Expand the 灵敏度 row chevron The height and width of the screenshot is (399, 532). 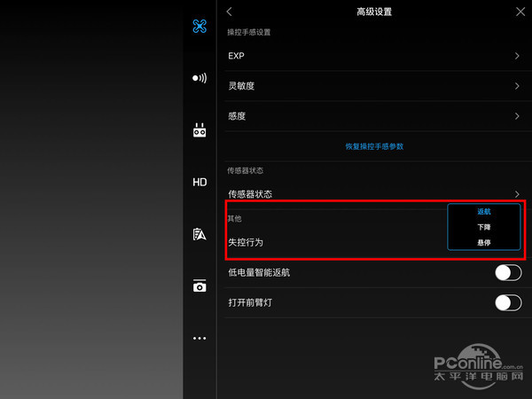(517, 86)
